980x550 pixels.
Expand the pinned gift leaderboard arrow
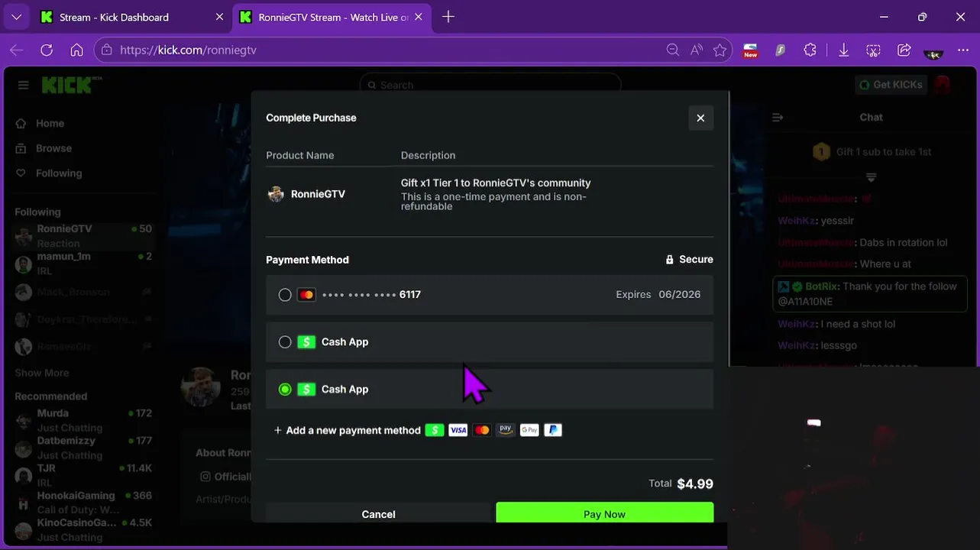coord(871,177)
